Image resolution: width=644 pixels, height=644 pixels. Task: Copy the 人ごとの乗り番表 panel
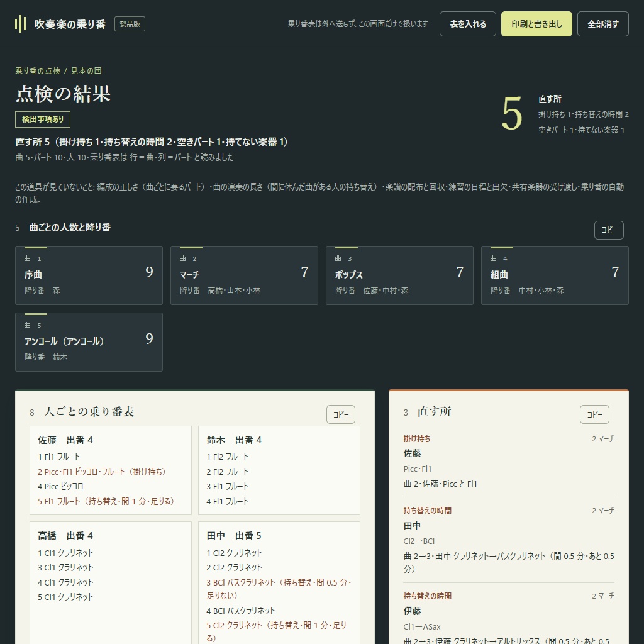(x=340, y=414)
